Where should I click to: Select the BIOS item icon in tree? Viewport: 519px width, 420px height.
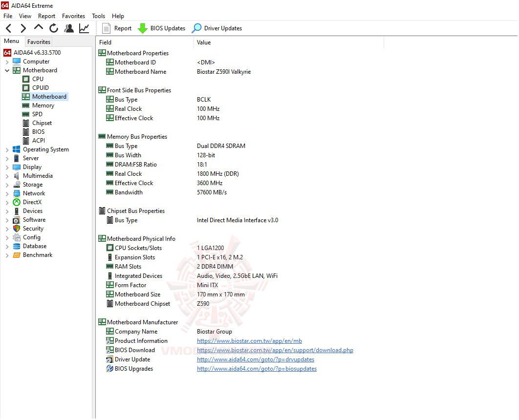(26, 132)
